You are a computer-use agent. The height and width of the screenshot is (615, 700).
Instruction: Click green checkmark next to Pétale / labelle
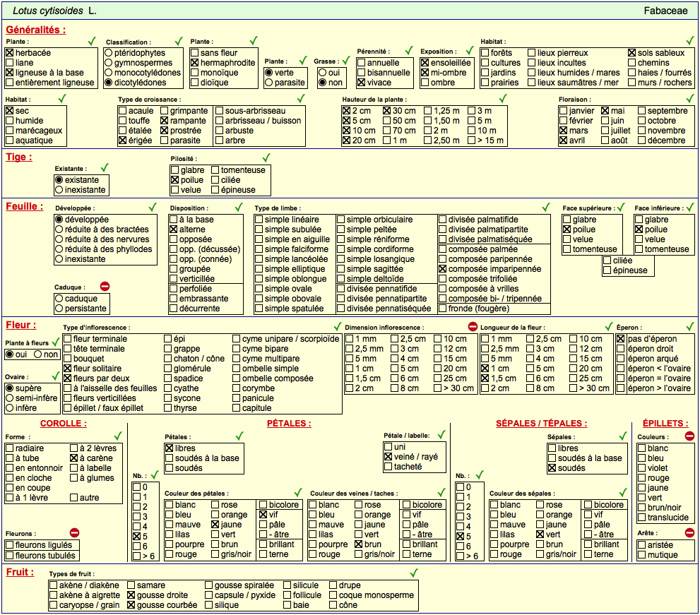pyautogui.click(x=441, y=435)
